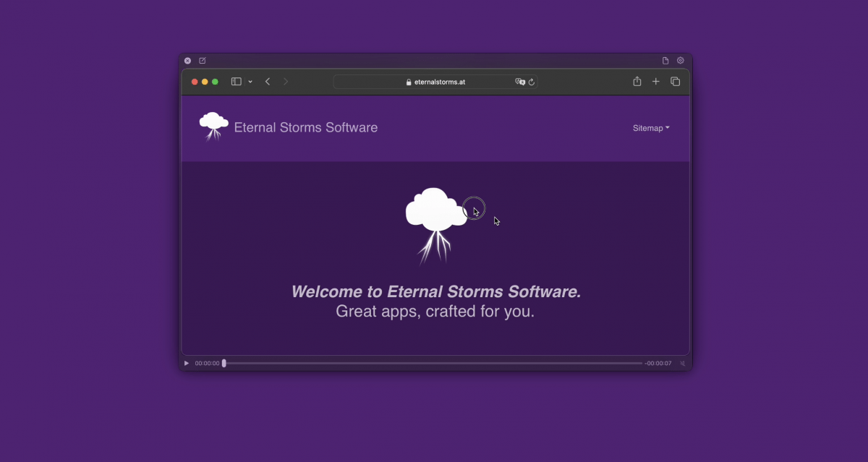Click the playback scrubber handle
The image size is (868, 462).
click(x=224, y=364)
